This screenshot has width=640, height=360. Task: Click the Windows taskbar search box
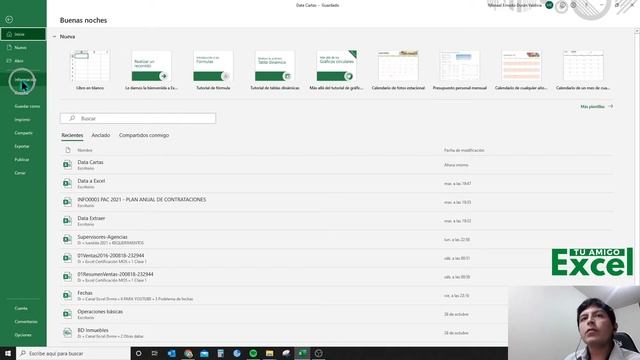(x=73, y=353)
